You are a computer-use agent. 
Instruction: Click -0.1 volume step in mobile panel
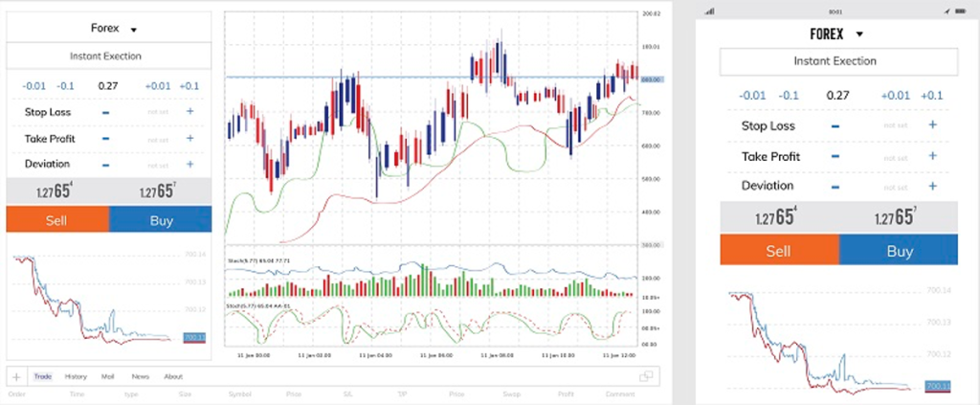coord(789,96)
